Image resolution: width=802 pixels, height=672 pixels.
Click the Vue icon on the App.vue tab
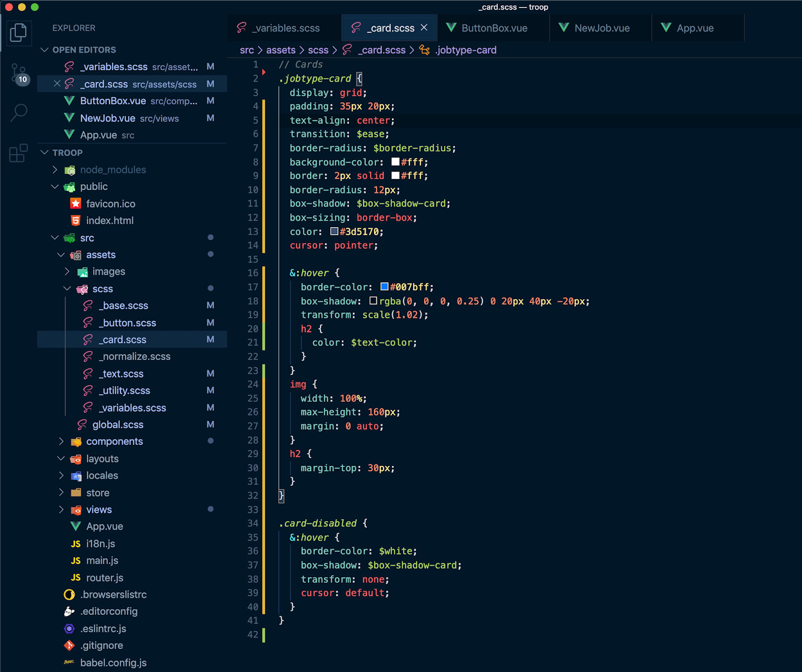tap(666, 28)
